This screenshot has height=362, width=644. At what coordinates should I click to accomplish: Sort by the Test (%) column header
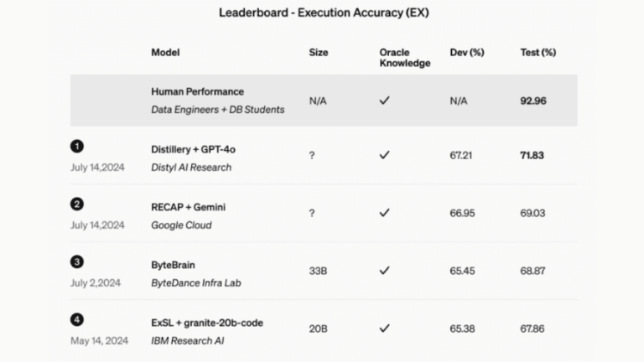coord(538,52)
